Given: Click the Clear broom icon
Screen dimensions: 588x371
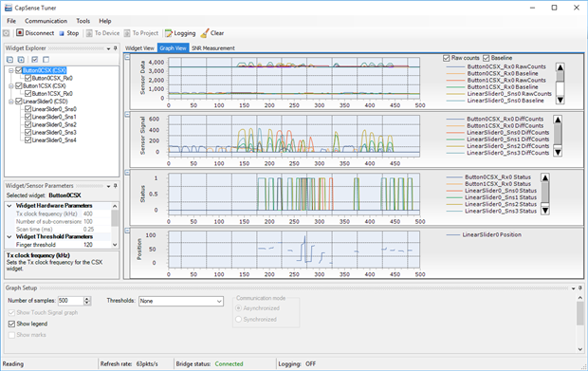Looking at the screenshot, I should point(205,33).
